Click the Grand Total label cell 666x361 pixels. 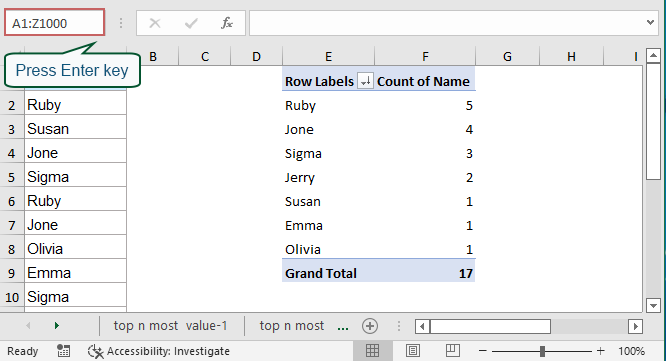[328, 273]
